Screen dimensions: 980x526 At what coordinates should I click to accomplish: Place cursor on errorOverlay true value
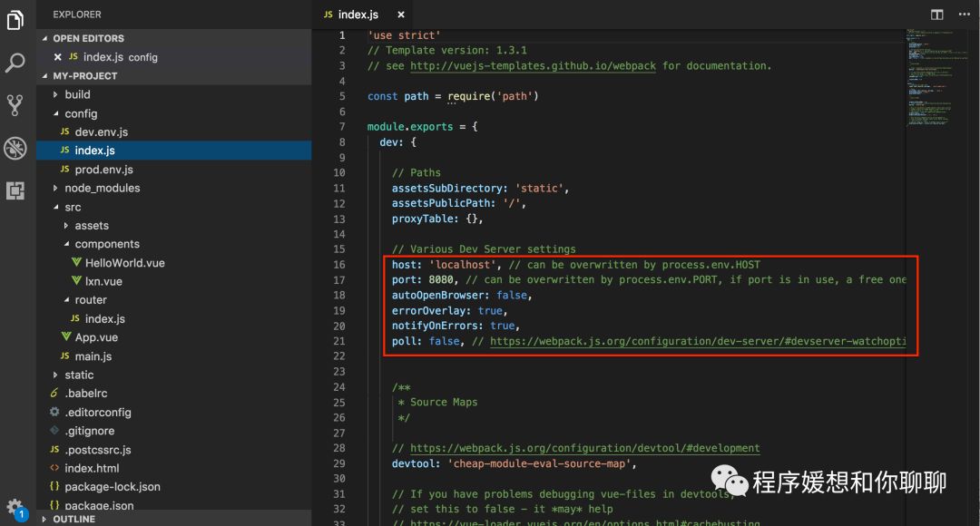[x=490, y=310]
